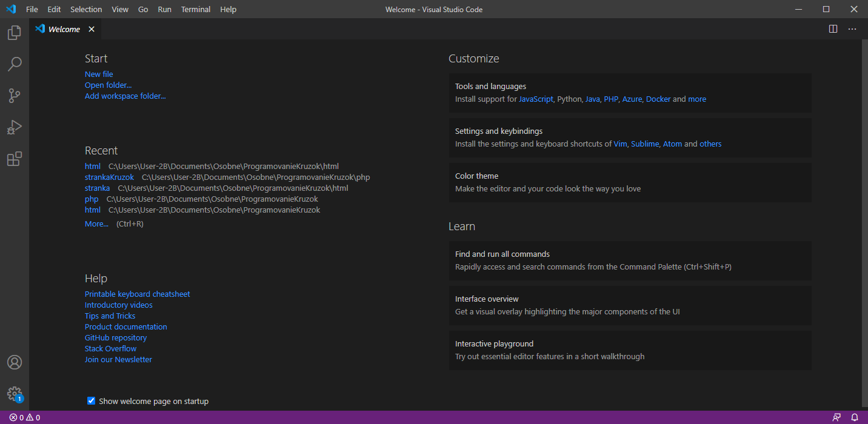Open Printable keyboard cheatsheet

pos(138,294)
